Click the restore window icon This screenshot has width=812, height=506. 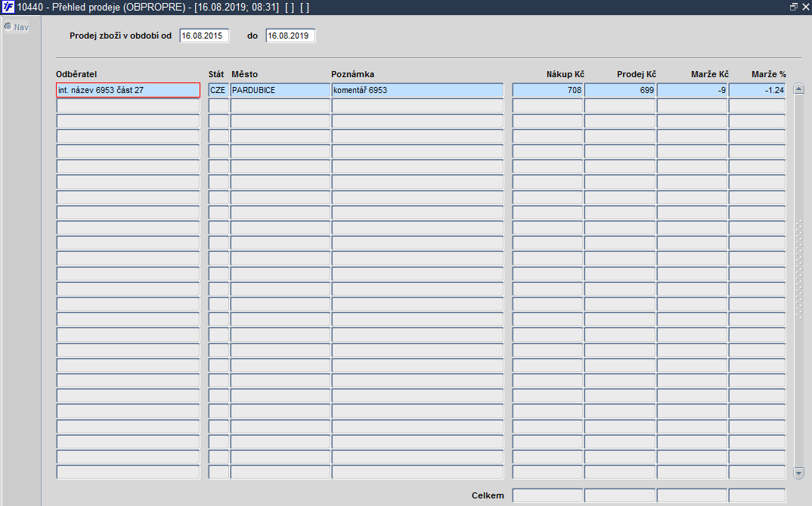click(x=793, y=8)
